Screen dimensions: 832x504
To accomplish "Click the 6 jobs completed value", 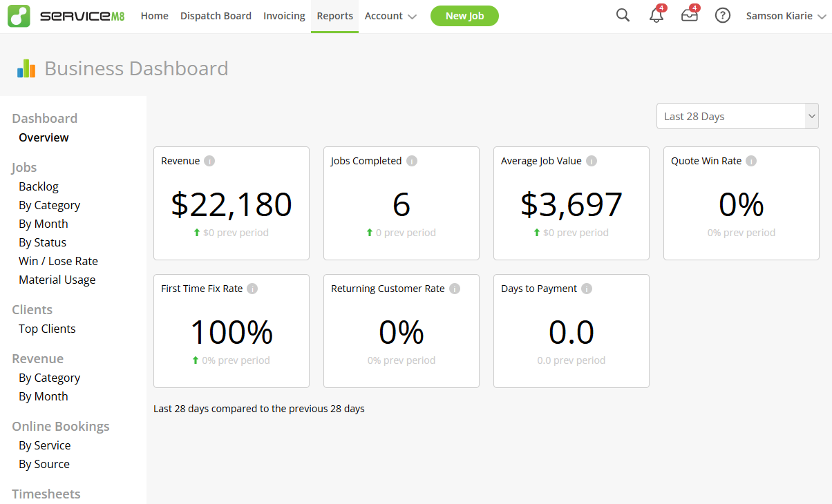I will (x=401, y=205).
